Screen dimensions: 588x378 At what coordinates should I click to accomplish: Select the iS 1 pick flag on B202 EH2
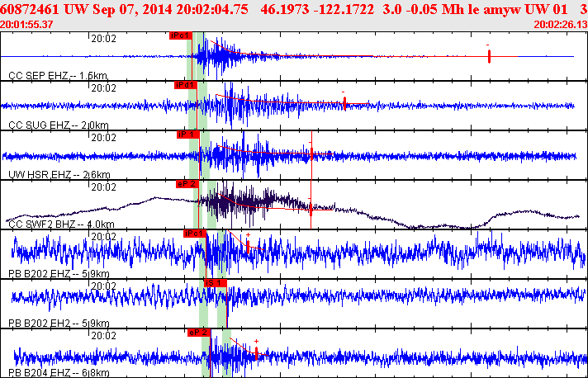(214, 283)
